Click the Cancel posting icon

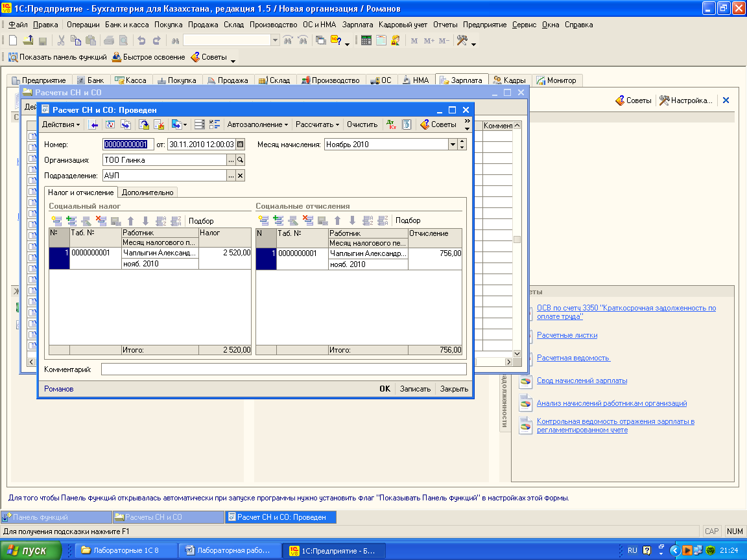[159, 124]
